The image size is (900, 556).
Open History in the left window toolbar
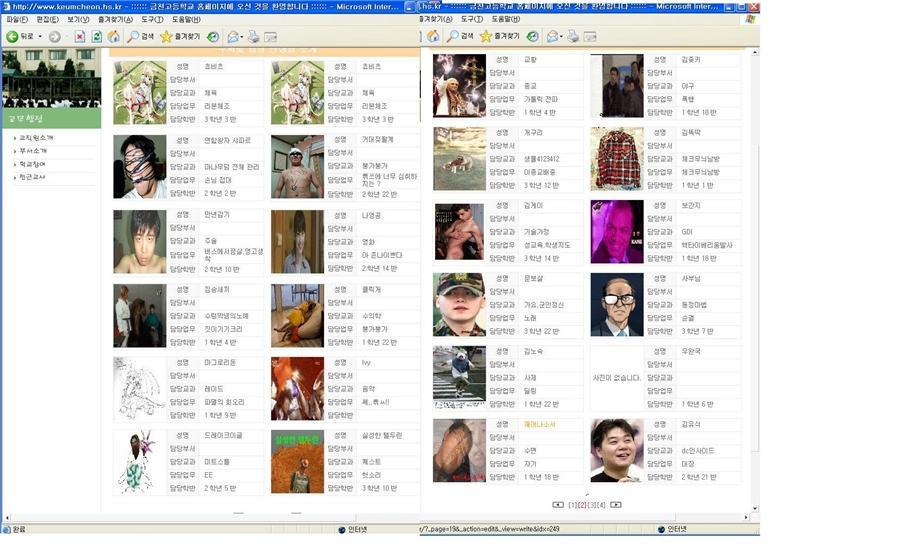pos(213,37)
